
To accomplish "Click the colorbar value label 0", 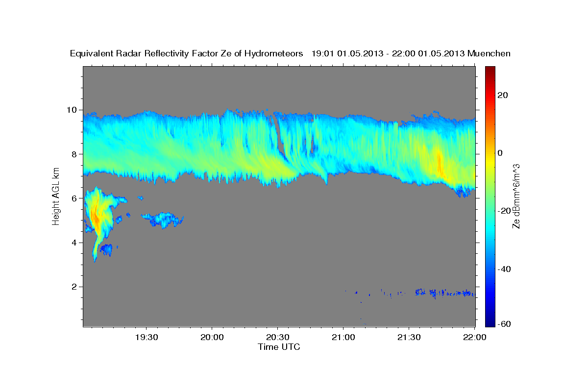I will click(499, 153).
